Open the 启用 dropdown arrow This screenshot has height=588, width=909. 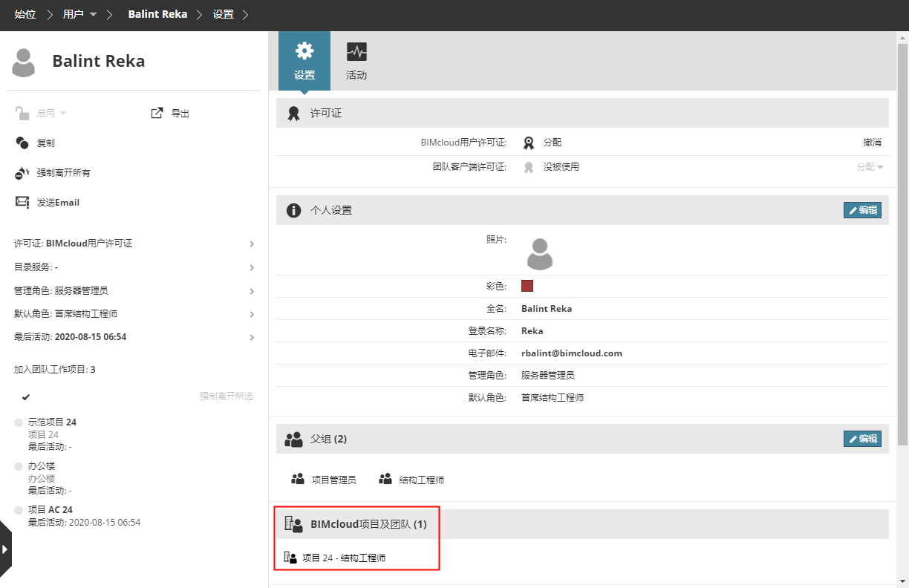click(x=63, y=114)
